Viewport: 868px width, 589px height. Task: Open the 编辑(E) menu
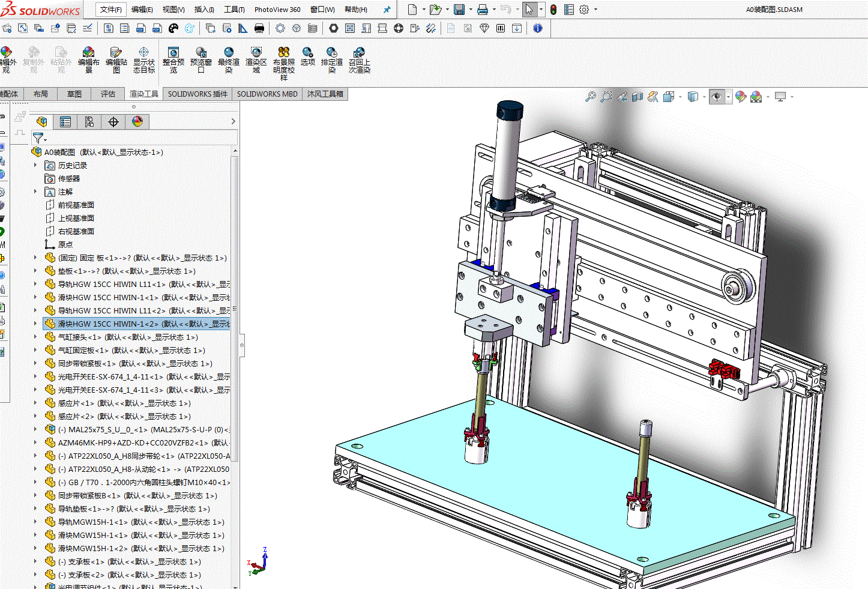[x=142, y=10]
